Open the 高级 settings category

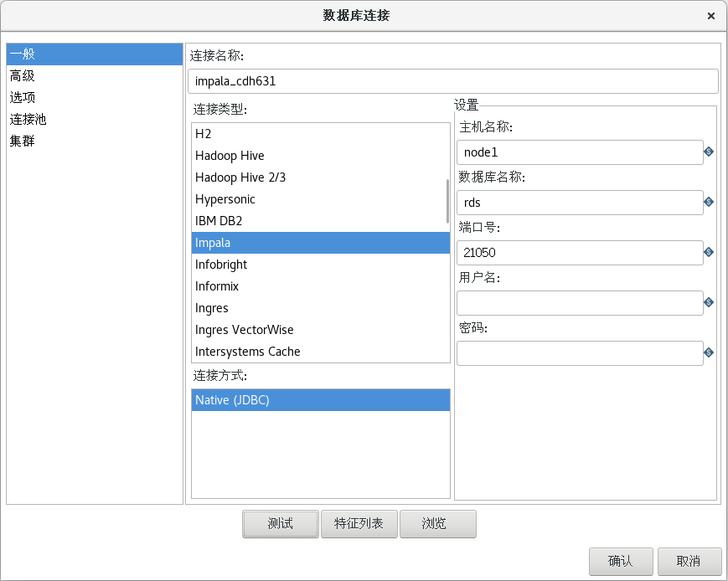pos(95,75)
